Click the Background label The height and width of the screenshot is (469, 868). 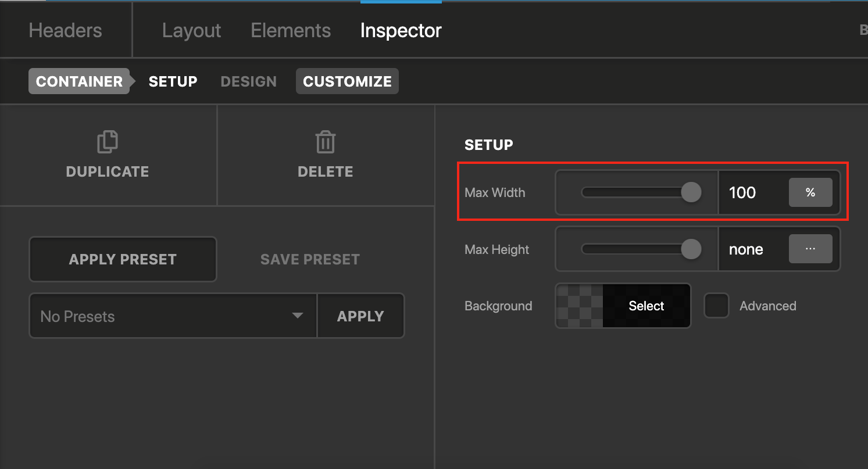click(x=498, y=306)
